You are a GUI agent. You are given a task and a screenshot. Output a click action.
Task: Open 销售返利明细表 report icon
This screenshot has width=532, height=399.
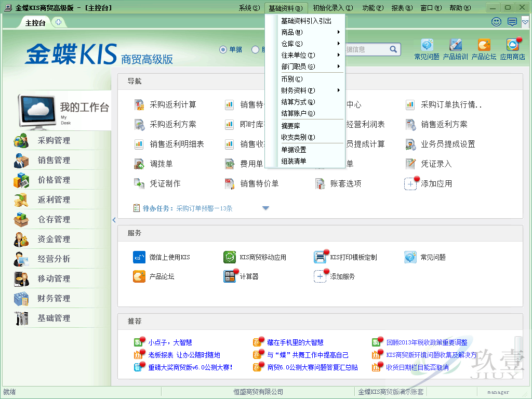click(x=139, y=144)
